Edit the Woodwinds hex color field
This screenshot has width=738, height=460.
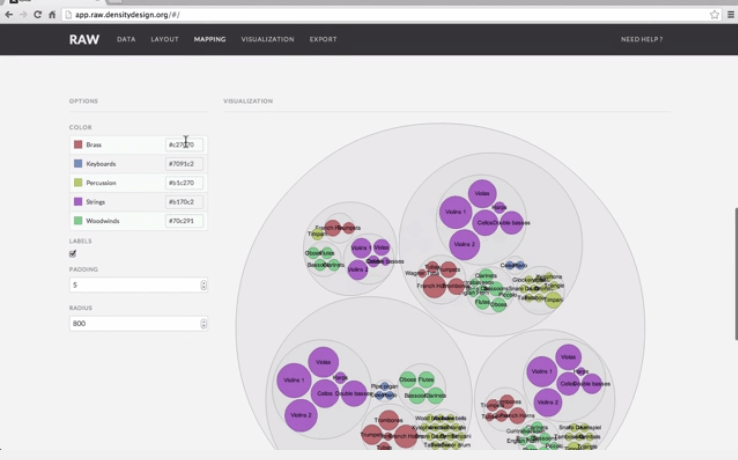click(184, 221)
